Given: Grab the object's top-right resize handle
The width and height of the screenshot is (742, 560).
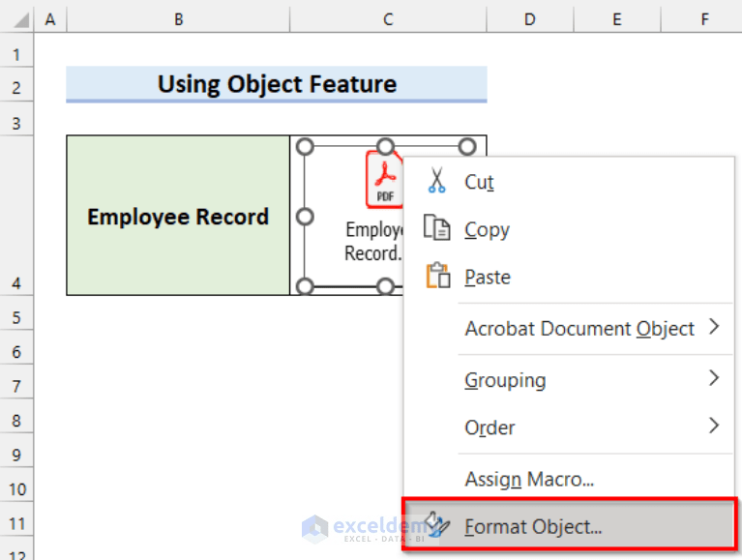Looking at the screenshot, I should click(467, 147).
